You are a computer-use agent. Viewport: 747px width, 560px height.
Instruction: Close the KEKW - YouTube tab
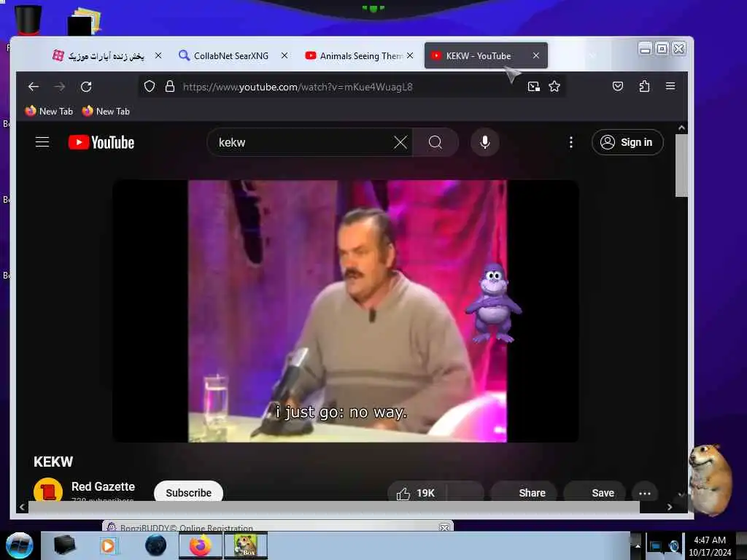[536, 55]
